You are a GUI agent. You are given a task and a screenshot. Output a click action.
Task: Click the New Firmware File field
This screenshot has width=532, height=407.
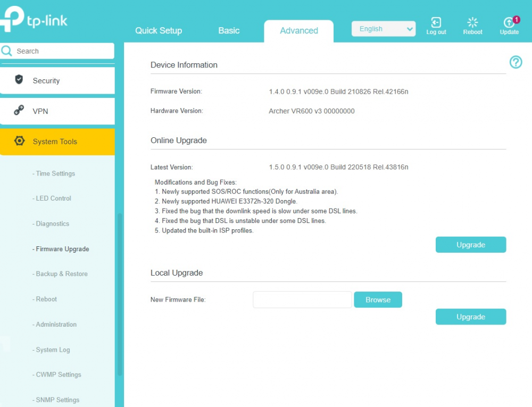302,300
